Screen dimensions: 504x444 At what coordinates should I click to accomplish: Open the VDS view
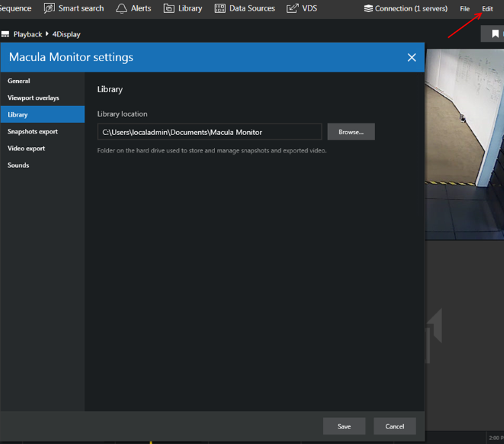pos(302,8)
